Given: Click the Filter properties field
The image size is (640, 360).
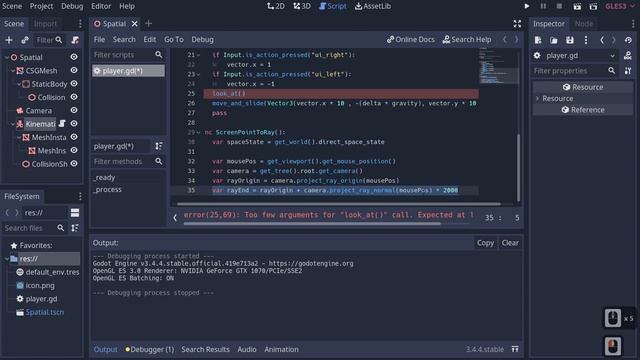Looking at the screenshot, I should pyautogui.click(x=574, y=71).
